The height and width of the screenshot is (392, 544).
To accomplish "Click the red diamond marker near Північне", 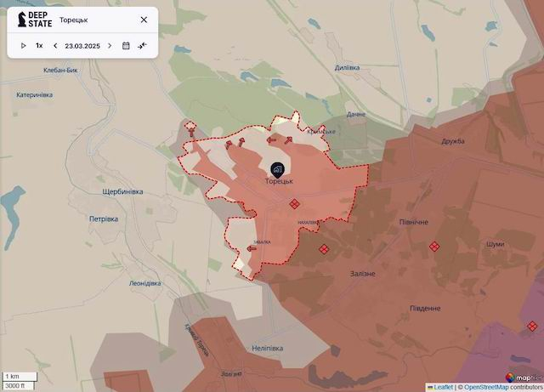I will coord(434,246).
